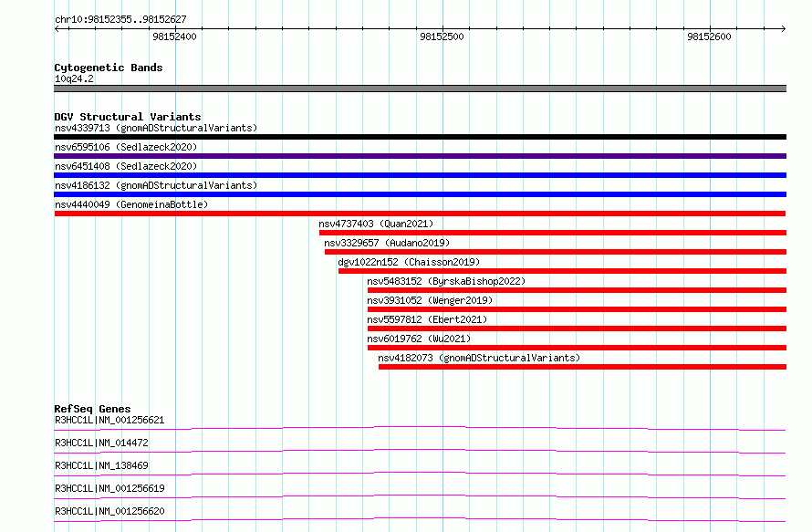Click the red bar under nsv5597812
812x532 pixels.
click(577, 329)
